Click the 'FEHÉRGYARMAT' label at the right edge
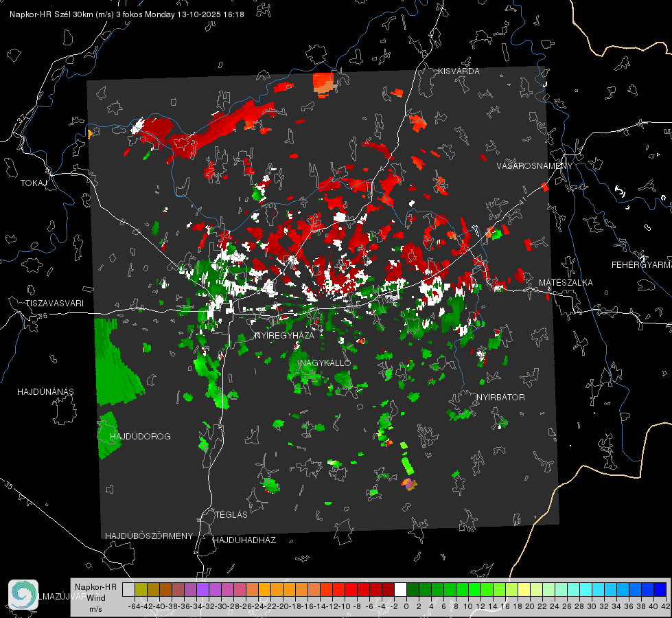The width and height of the screenshot is (672, 618). (x=642, y=265)
